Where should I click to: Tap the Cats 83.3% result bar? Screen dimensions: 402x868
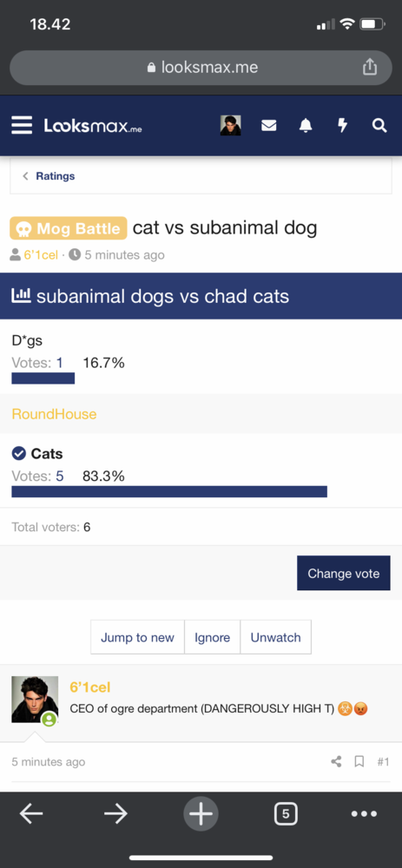point(169,491)
